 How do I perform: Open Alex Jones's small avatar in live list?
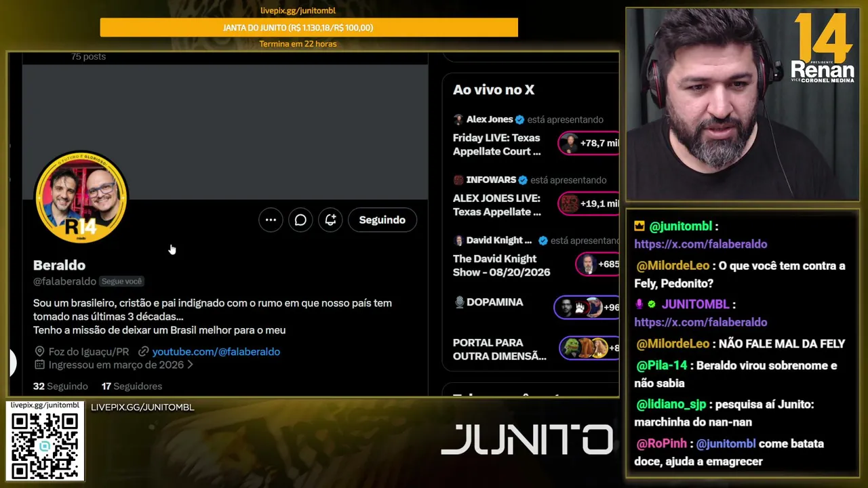(x=458, y=119)
